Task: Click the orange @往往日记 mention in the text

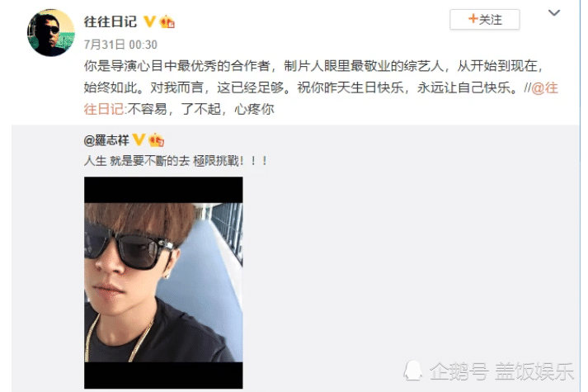Action: tap(545, 88)
